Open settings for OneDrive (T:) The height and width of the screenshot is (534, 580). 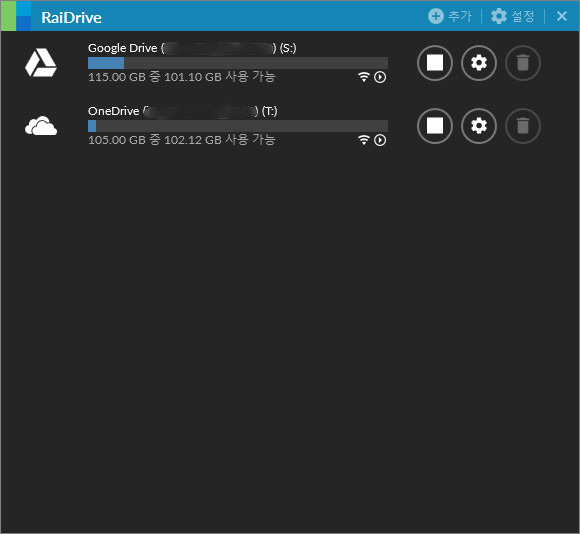coord(479,126)
